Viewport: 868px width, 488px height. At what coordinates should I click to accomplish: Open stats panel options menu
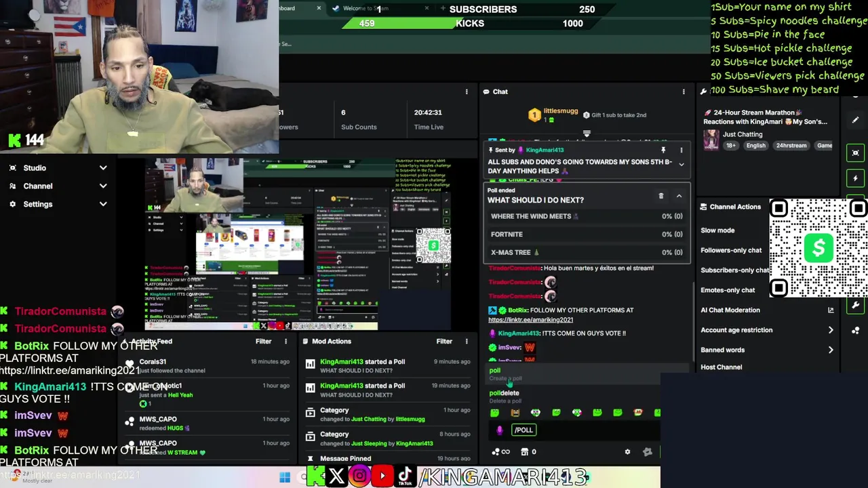click(x=467, y=91)
